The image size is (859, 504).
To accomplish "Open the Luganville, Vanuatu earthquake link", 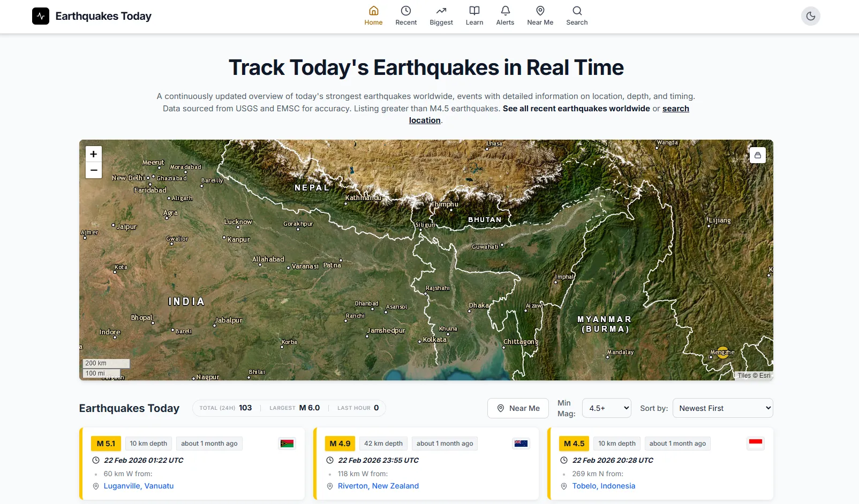I will coord(139,486).
